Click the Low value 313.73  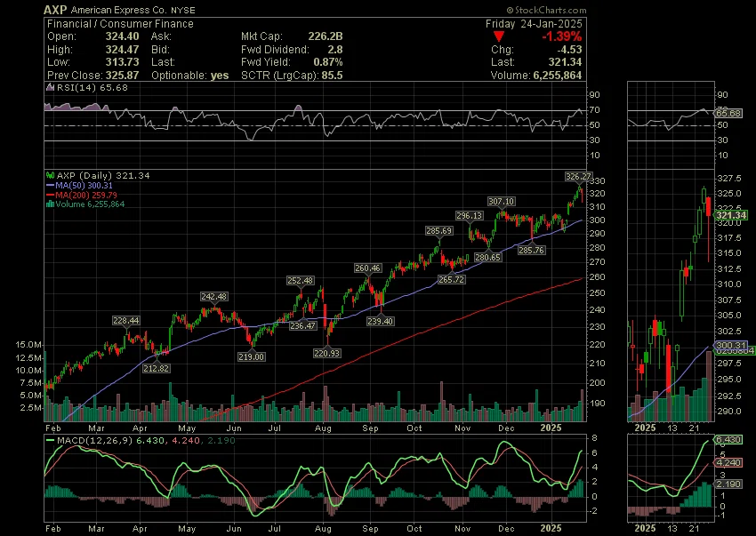[123, 62]
